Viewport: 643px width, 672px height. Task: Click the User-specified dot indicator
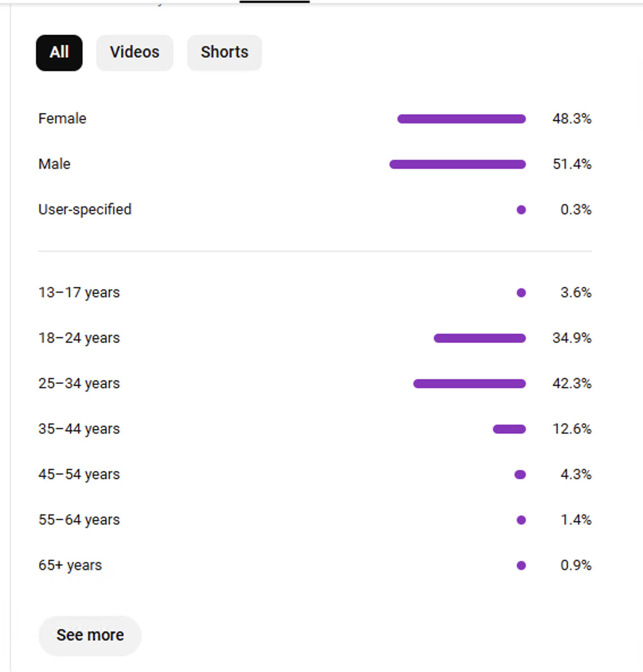click(521, 210)
